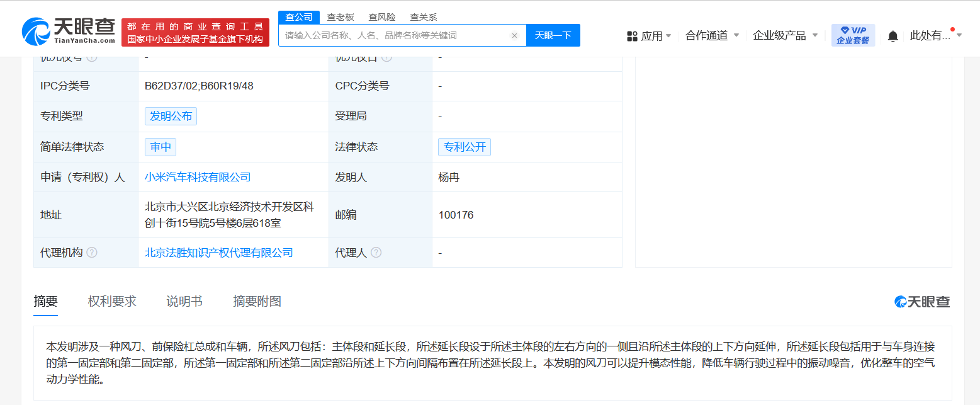This screenshot has height=405, width=980.
Task: Clear the search box with the x icon
Action: tap(514, 36)
